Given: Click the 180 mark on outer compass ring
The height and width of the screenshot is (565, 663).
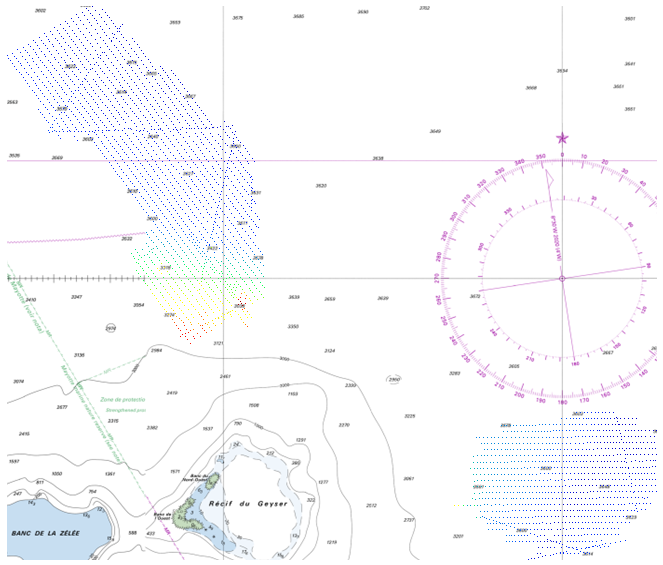Looking at the screenshot, I should pyautogui.click(x=562, y=403).
